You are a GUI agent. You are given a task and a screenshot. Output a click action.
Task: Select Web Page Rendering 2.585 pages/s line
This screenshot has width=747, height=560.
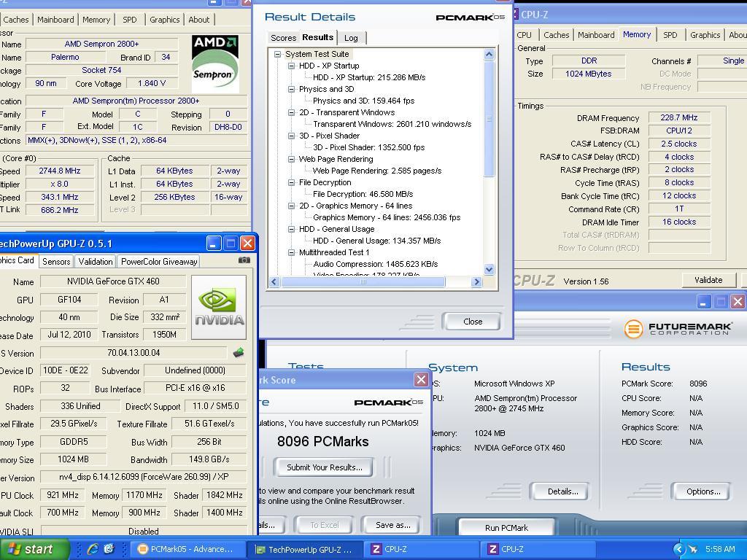377,171
